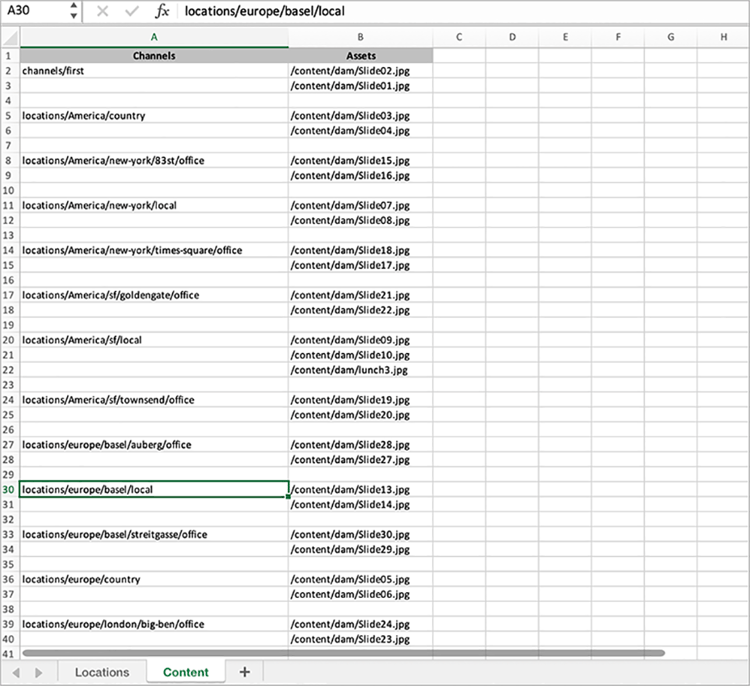Screen dimensions: 750x686
Task: Select column G header
Action: 671,37
